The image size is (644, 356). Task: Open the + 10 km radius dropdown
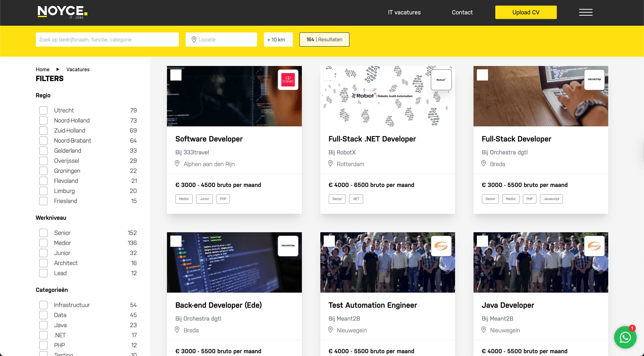[x=278, y=40]
